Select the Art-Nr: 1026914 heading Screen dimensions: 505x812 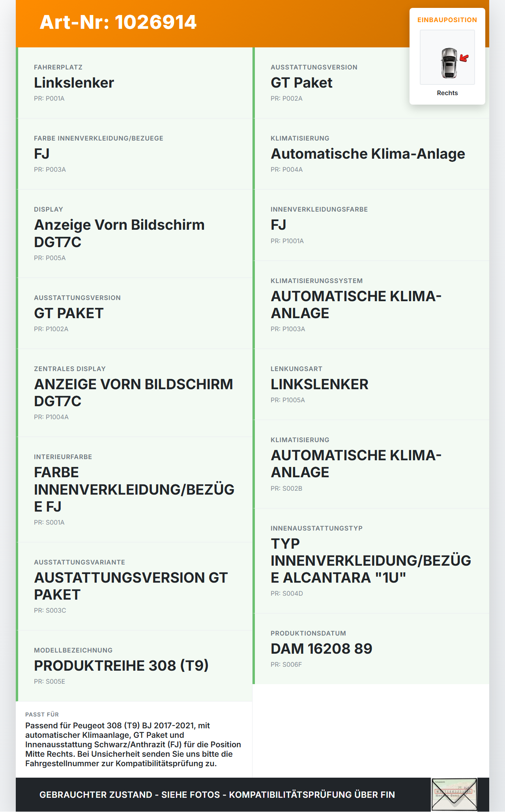point(118,22)
